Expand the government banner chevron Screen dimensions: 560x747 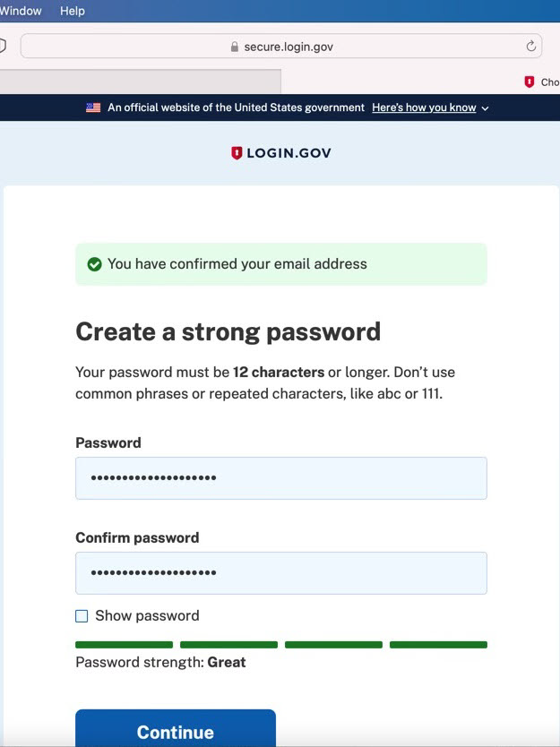point(485,108)
